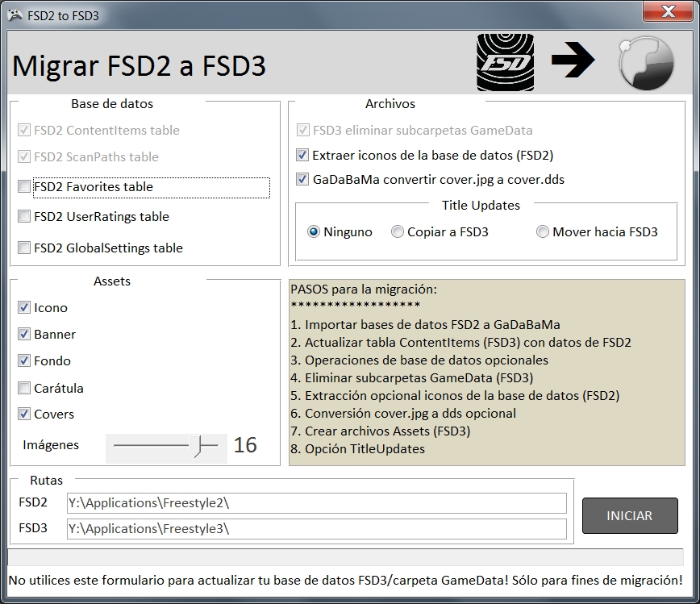Click step 4 Eliminar subcarpetas GameData text
700x604 pixels.
[412, 378]
